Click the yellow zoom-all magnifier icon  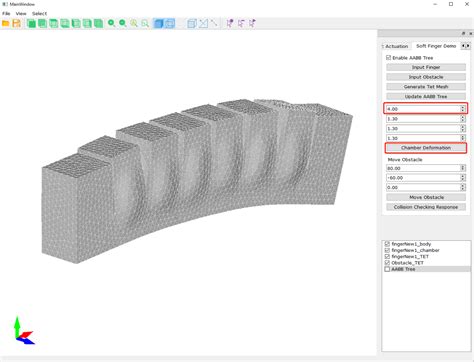134,23
